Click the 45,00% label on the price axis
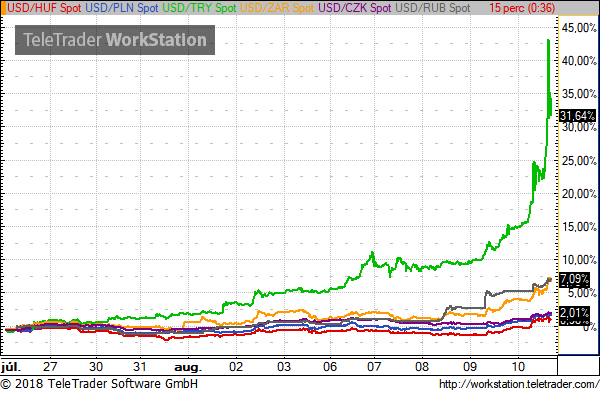This screenshot has width=600, height=393. 579,28
